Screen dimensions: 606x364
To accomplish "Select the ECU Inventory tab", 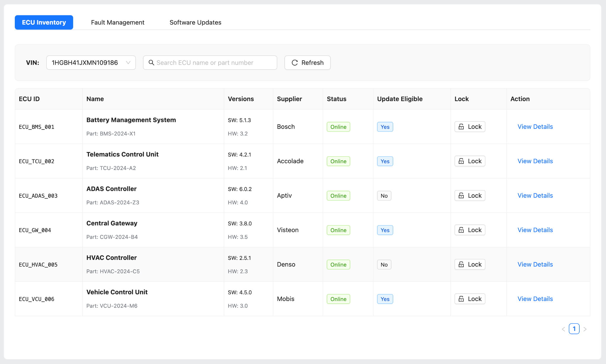I will tap(44, 22).
